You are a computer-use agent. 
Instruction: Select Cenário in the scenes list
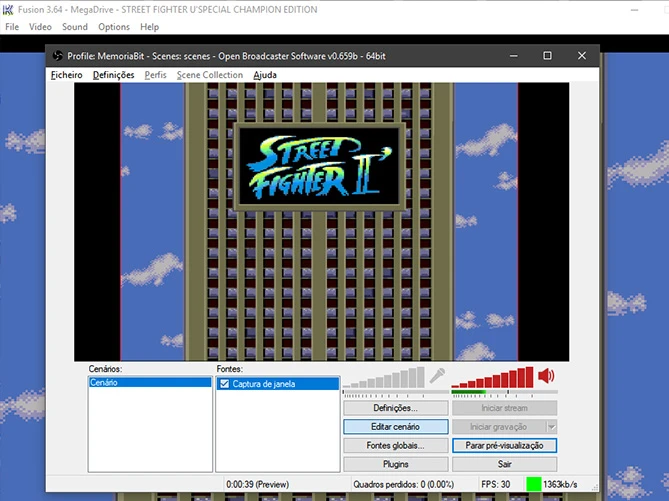[x=150, y=382]
